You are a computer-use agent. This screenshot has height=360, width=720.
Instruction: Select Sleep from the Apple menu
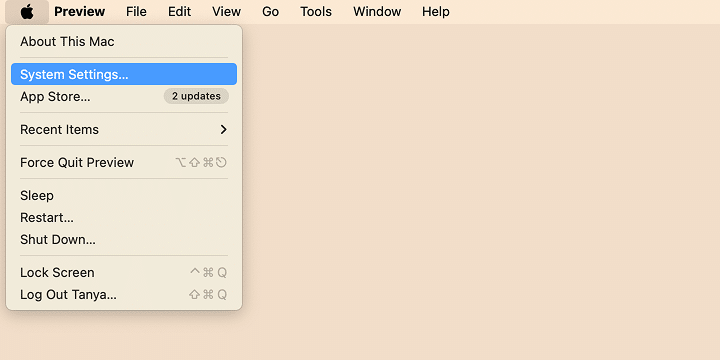tap(124, 196)
